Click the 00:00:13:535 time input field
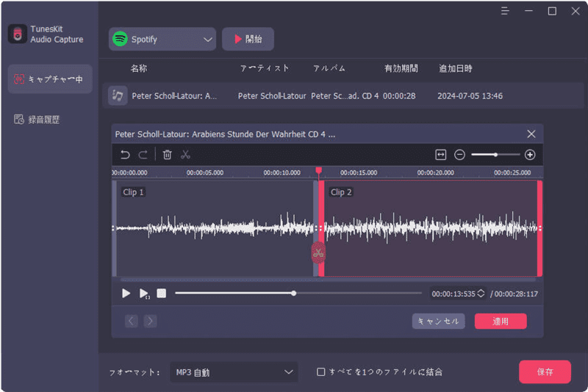The width and height of the screenshot is (588, 392). point(453,294)
